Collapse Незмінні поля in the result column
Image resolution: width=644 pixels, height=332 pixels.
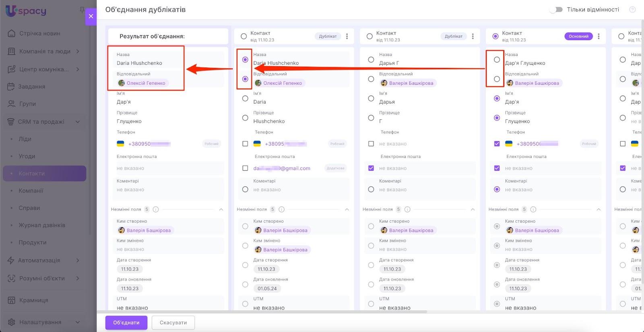221,209
